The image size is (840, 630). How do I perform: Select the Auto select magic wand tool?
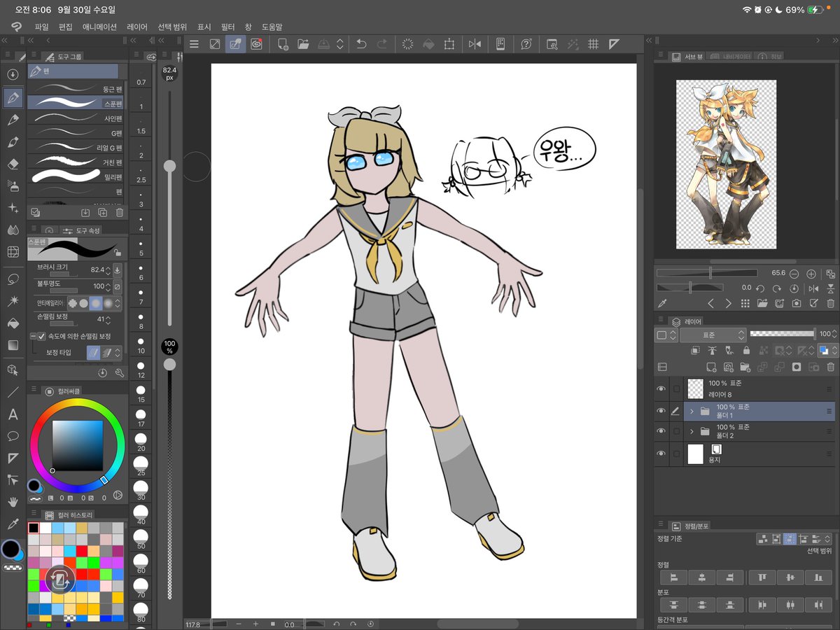13,301
